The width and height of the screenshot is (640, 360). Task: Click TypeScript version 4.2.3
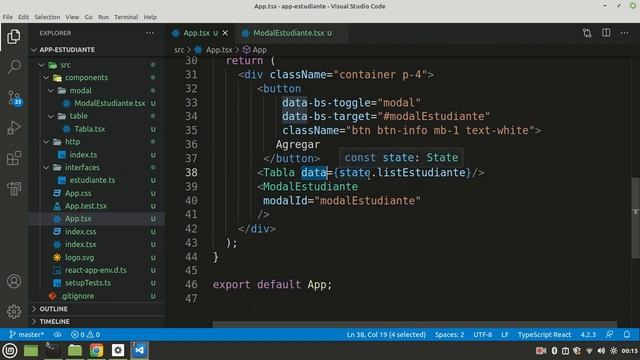pyautogui.click(x=588, y=335)
